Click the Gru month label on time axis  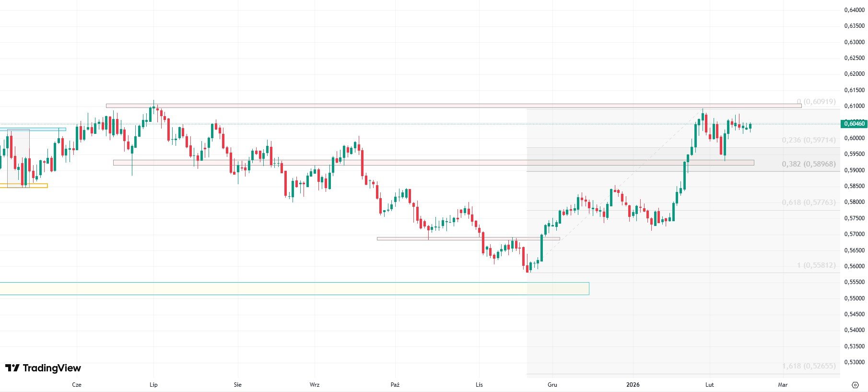coord(552,385)
